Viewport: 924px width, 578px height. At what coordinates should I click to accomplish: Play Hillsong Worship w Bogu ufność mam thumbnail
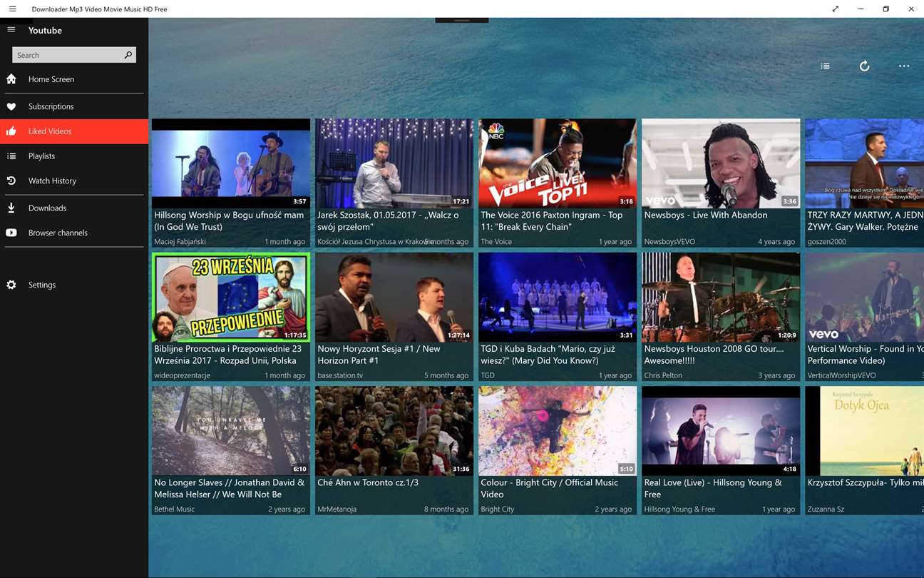(x=230, y=163)
